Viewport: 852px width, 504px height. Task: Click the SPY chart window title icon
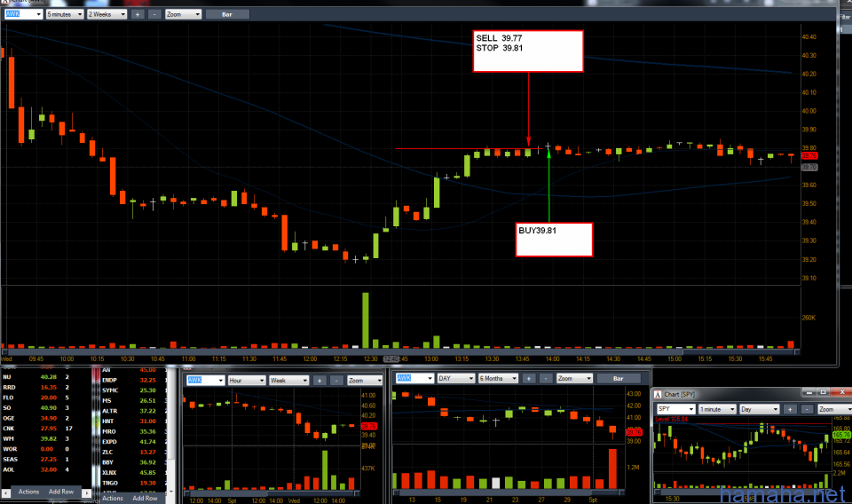(x=658, y=393)
